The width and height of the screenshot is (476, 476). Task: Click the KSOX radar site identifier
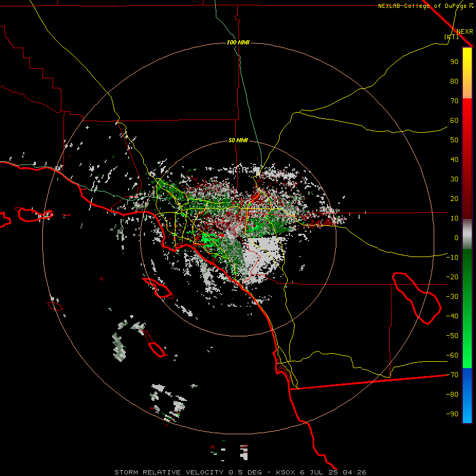coord(286,472)
